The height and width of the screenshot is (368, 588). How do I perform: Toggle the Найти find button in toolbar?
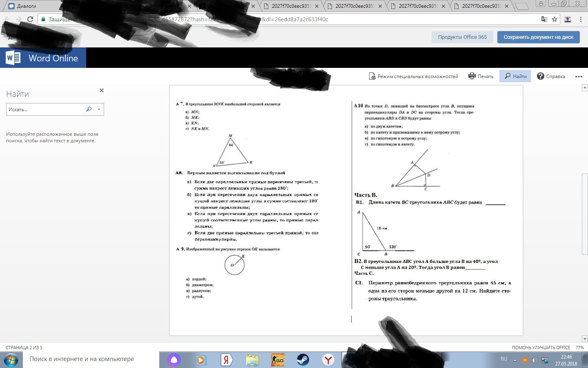pyautogui.click(x=515, y=76)
